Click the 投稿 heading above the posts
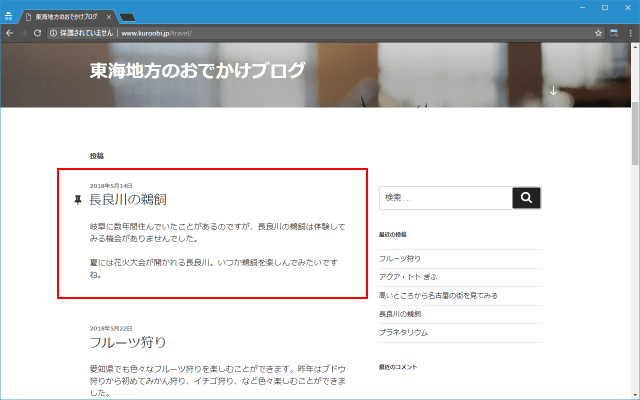 pyautogui.click(x=97, y=156)
